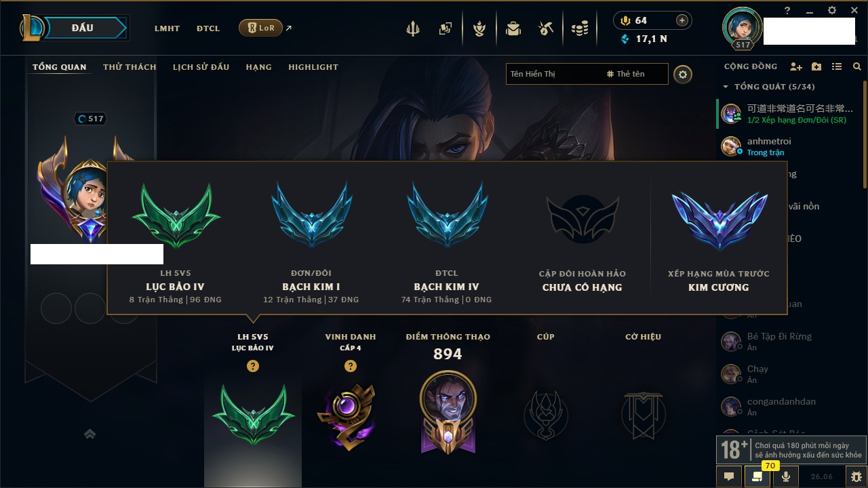Image resolution: width=868 pixels, height=488 pixels.
Task: Click the VINH DANH question mark icon
Action: click(x=350, y=366)
